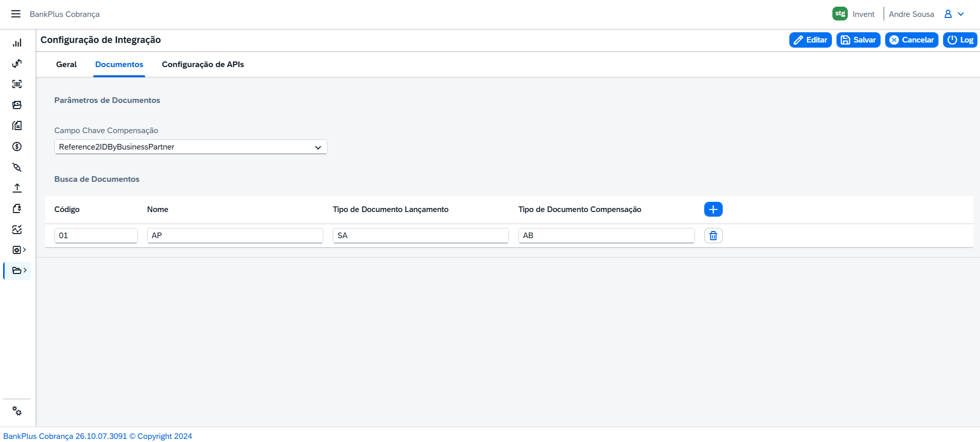Click the wallet card sidebar icon
Screen dimensions: 980x442
click(17, 105)
